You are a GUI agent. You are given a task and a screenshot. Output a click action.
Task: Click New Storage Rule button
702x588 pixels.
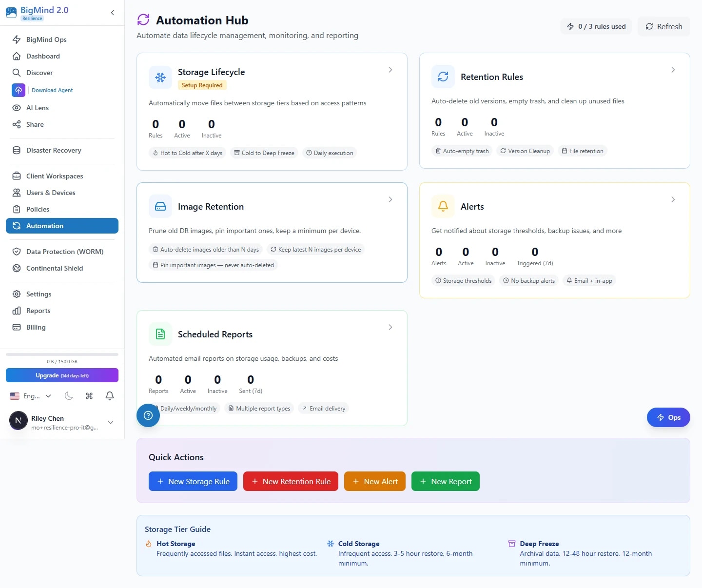click(x=193, y=481)
